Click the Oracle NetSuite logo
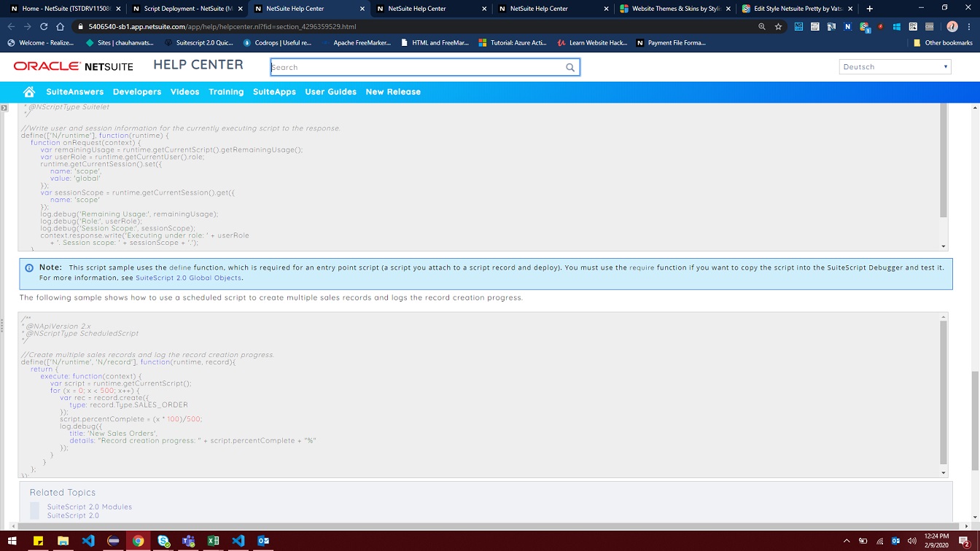 point(73,66)
